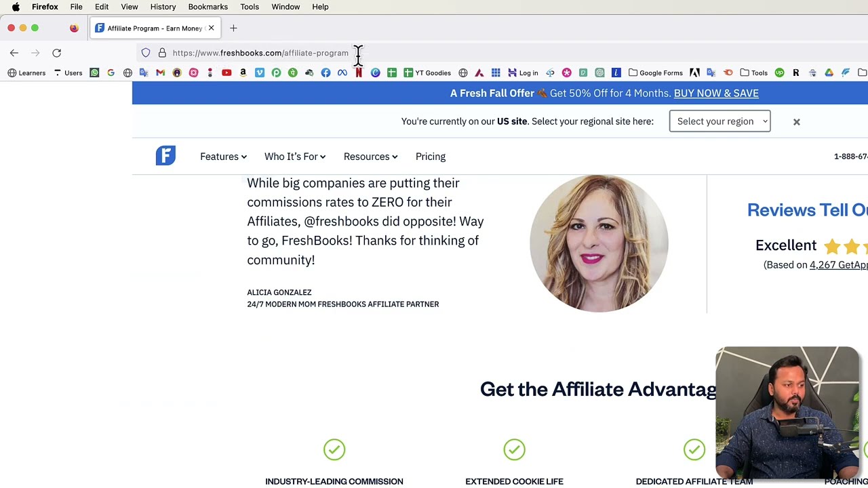868x488 pixels.
Task: Open the tracking protection shield icon
Action: (x=146, y=53)
